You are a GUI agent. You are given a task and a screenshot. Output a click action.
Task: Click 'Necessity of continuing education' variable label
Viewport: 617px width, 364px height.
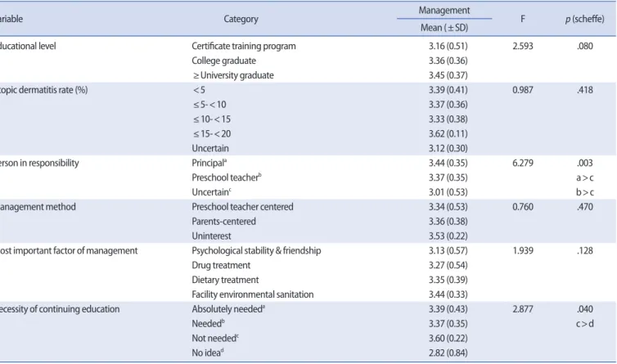point(60,309)
